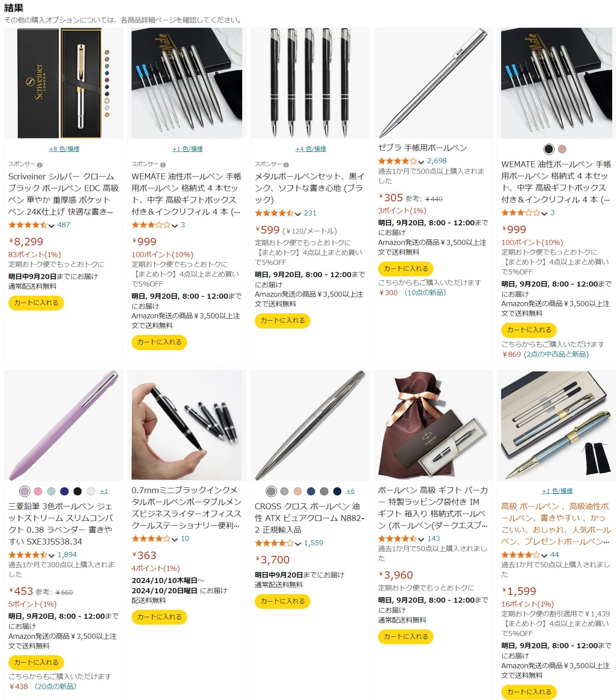Click sponsor info icon on WEMATE listing
The width and height of the screenshot is (616, 700).
tap(163, 165)
